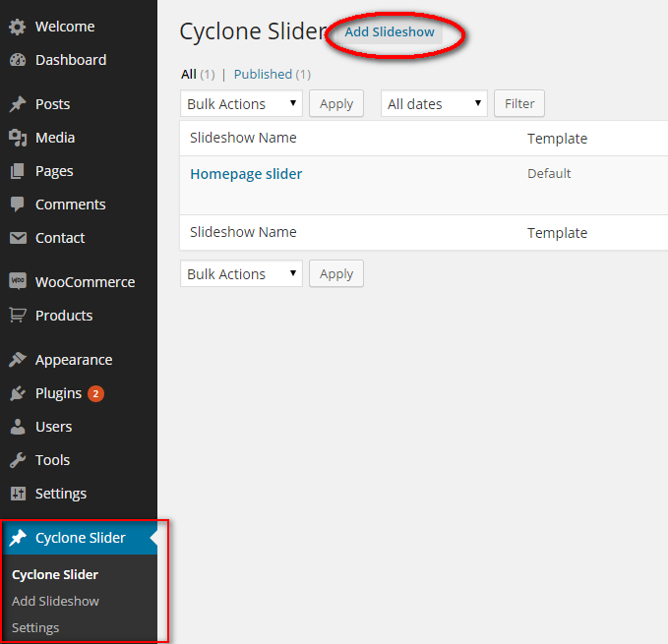Open the All dates dropdown

pos(434,103)
